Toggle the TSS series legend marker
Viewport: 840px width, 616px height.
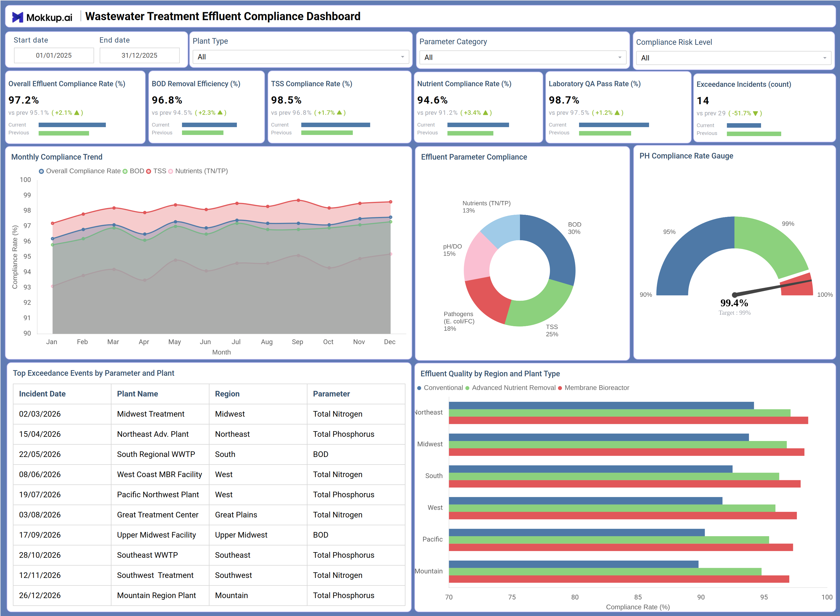(x=149, y=171)
